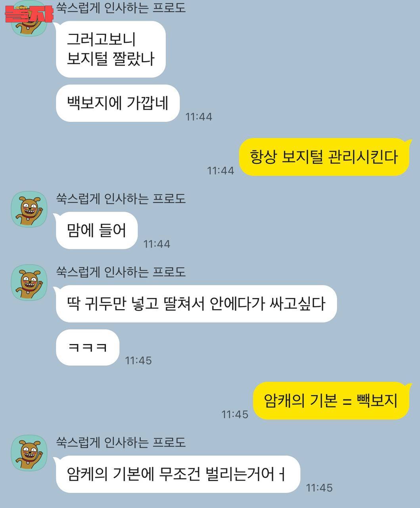Tap the yellow sent bubble timestamped 11:44

(x=324, y=157)
